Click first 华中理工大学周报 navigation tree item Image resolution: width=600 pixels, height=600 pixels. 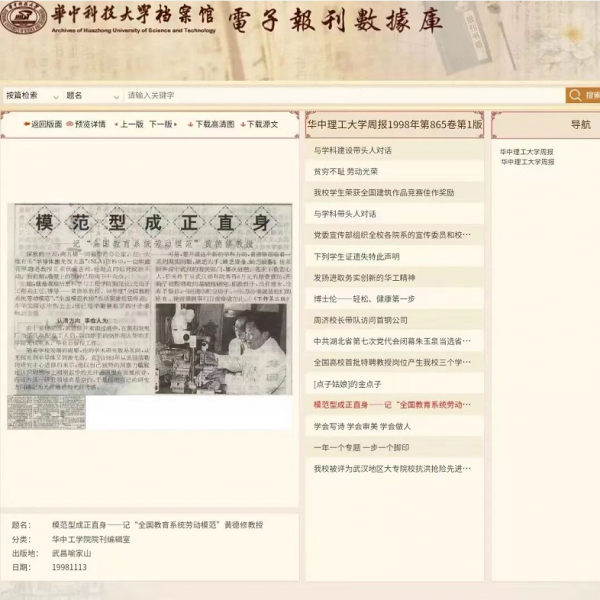(526, 152)
